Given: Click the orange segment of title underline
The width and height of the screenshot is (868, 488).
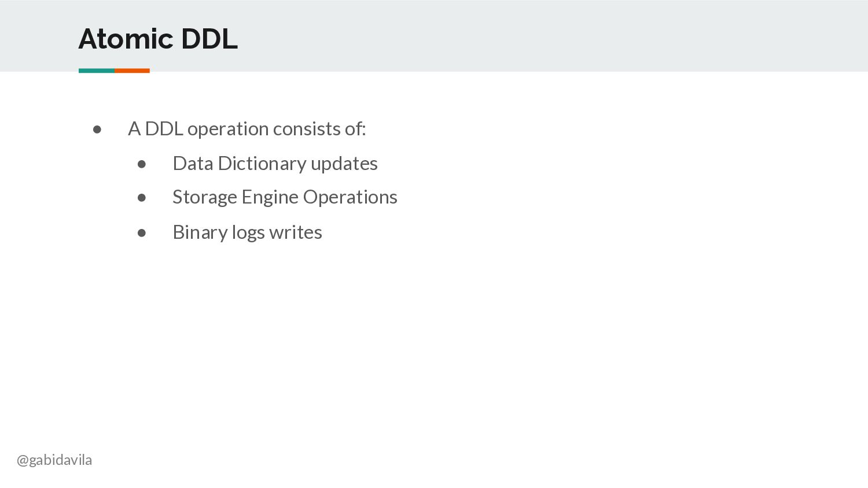Looking at the screenshot, I should pos(132,71).
